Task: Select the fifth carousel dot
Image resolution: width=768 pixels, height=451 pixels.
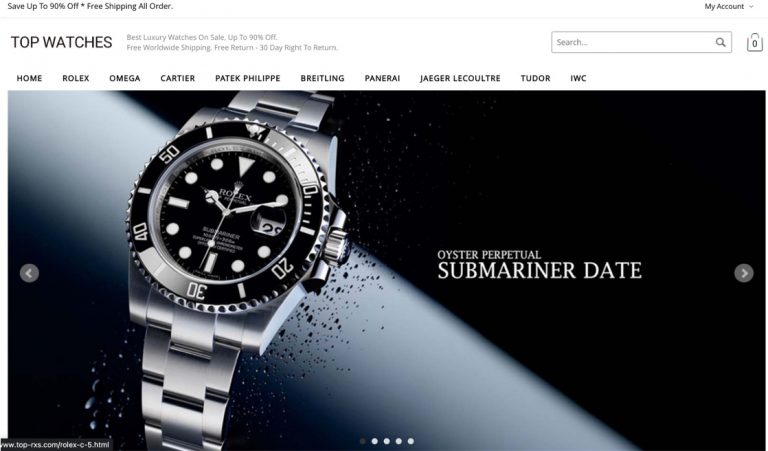Action: point(410,441)
